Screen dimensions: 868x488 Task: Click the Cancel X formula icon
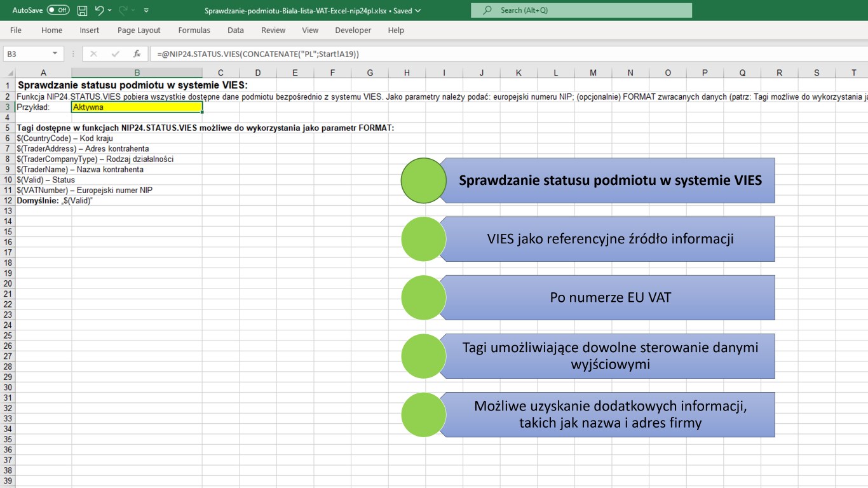point(93,54)
